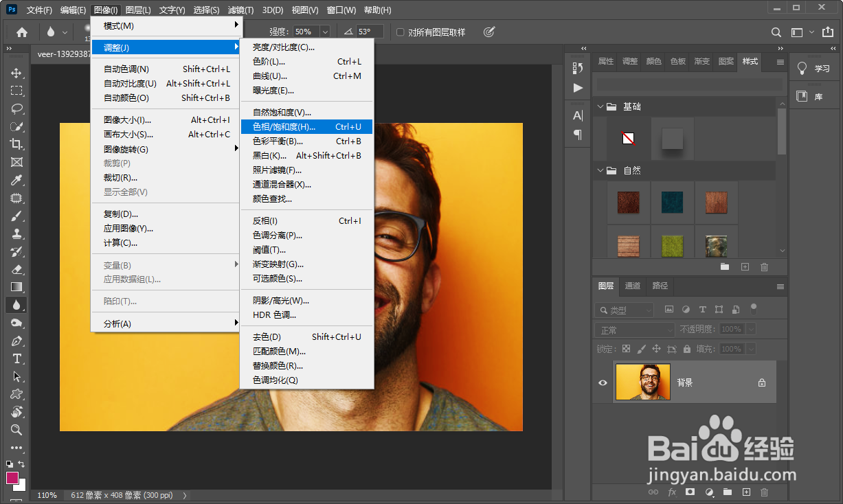Choose 色相/饱和度(H)... menu entry
The height and width of the screenshot is (504, 843).
pos(306,127)
